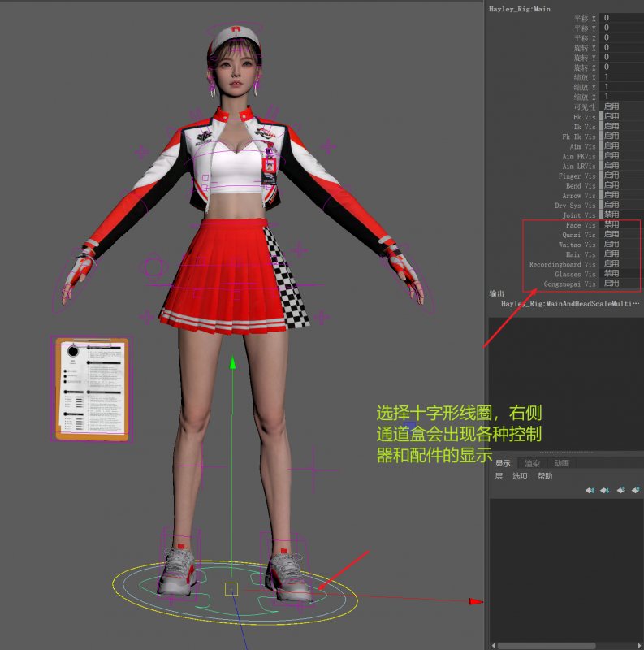This screenshot has width=644, height=650.
Task: Click the move layer up icon
Action: pyautogui.click(x=590, y=491)
